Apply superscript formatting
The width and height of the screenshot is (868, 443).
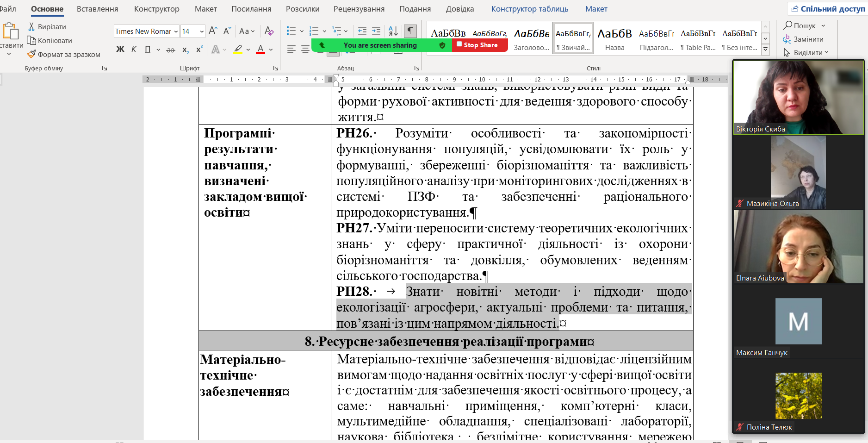click(199, 49)
